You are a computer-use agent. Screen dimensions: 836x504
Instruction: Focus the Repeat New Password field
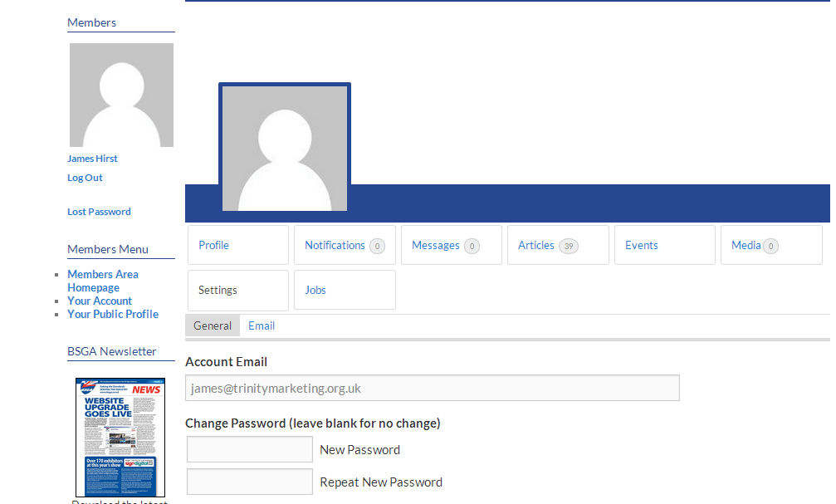[250, 482]
